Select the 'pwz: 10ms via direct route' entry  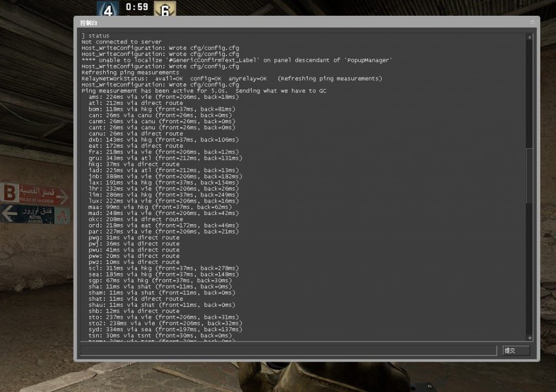click(134, 262)
